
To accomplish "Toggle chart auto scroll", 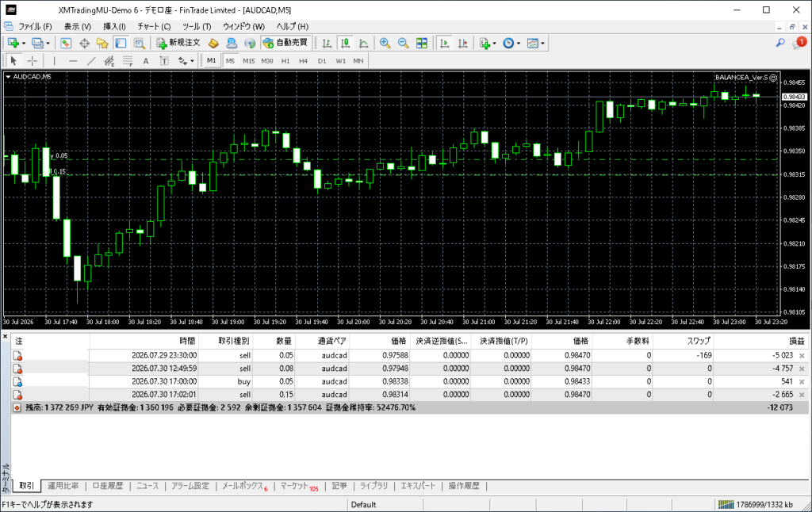I will point(444,43).
